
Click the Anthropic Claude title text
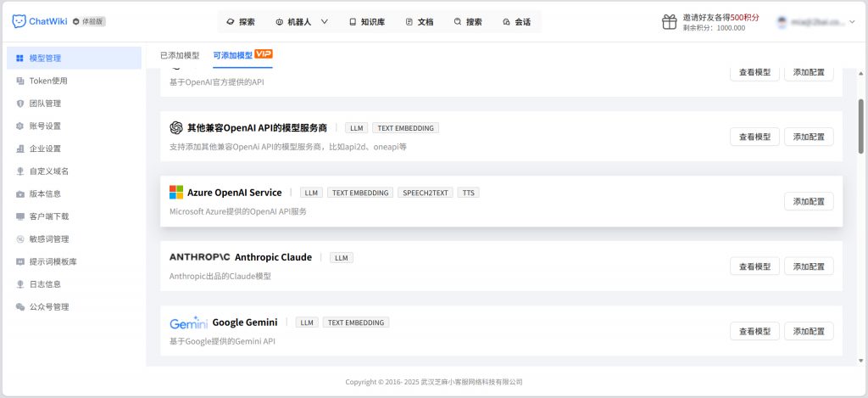(274, 257)
